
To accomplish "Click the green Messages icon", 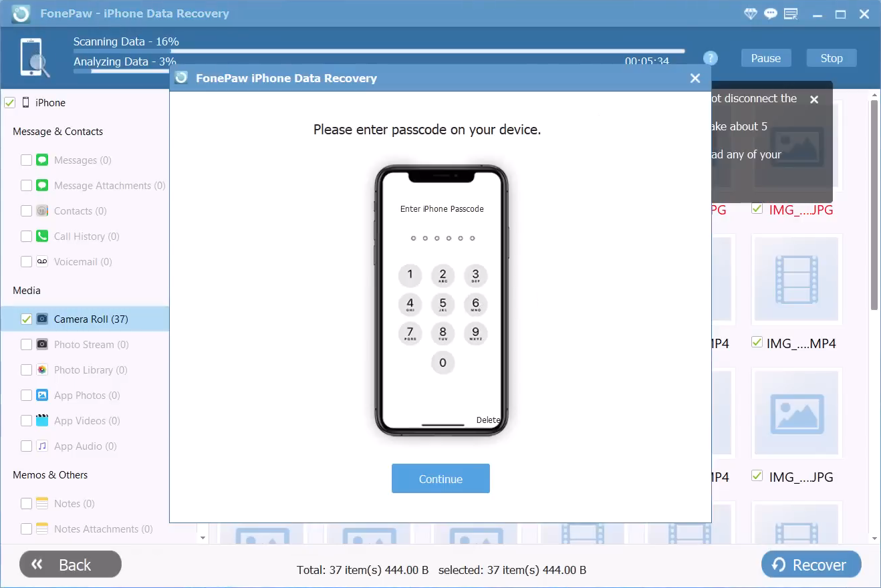I will [x=42, y=160].
